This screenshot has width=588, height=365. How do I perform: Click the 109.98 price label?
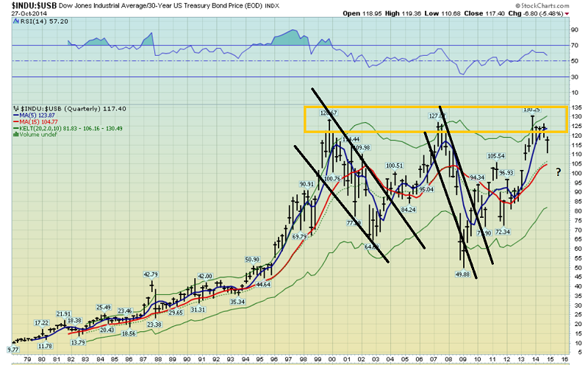(x=362, y=148)
